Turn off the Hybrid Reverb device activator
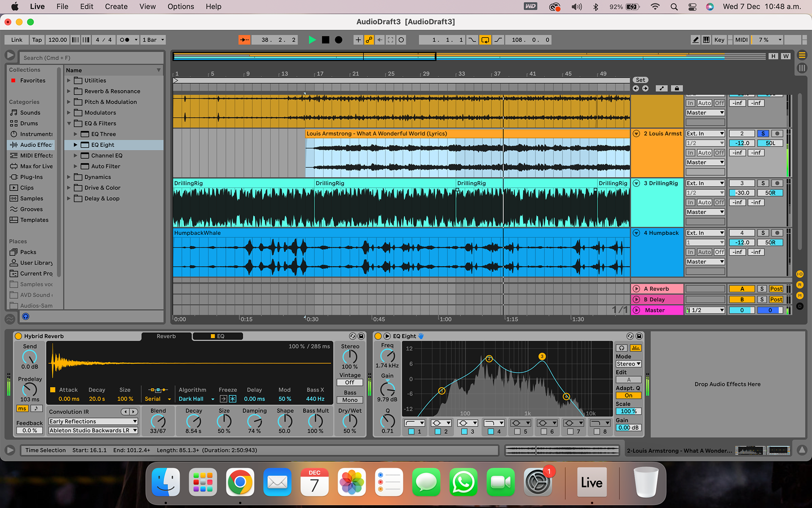 (18, 336)
